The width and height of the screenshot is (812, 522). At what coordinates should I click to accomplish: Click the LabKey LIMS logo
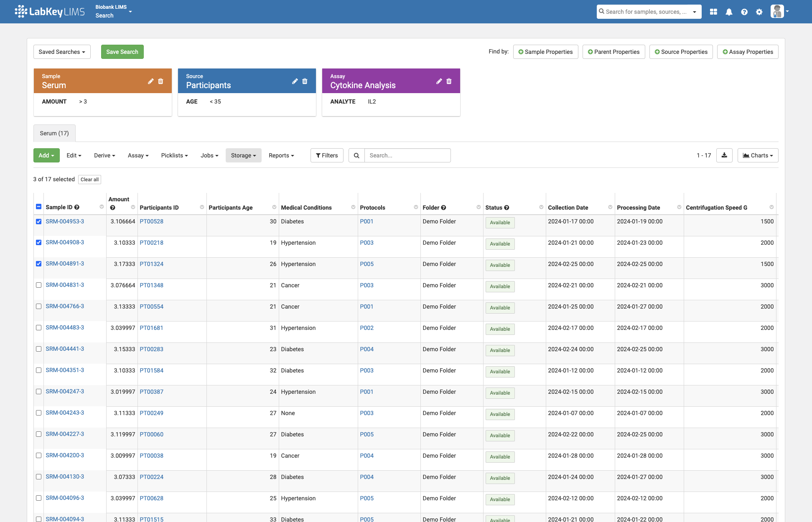(50, 12)
